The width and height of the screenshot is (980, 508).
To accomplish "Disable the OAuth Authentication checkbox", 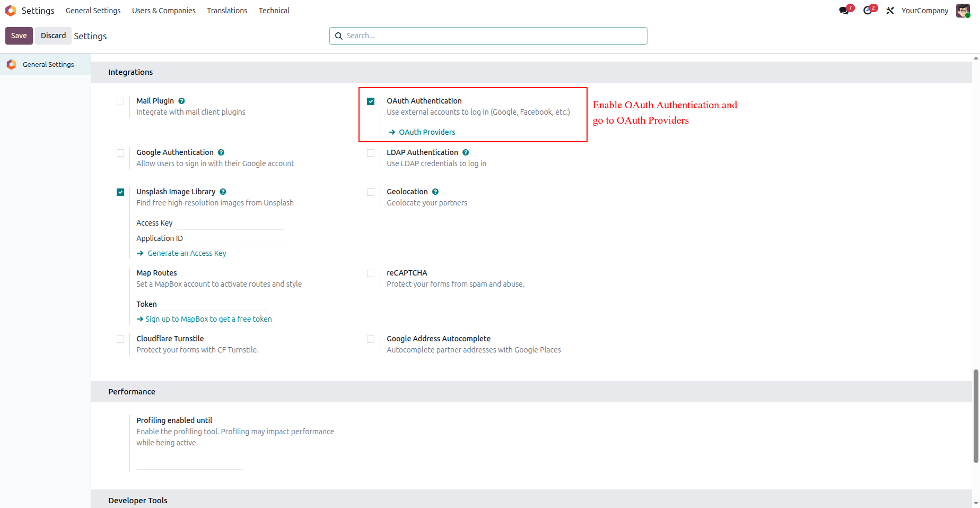I will pyautogui.click(x=371, y=101).
